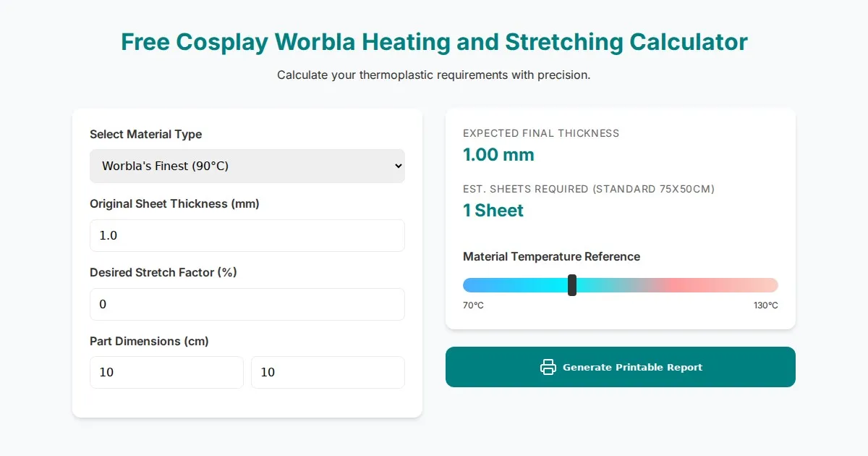
Task: Click the chevron arrow of the material selector
Action: pyautogui.click(x=397, y=166)
